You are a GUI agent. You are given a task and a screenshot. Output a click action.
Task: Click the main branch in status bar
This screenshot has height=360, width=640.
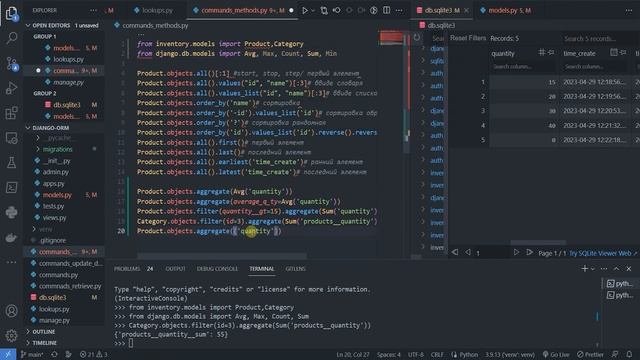[32, 354]
